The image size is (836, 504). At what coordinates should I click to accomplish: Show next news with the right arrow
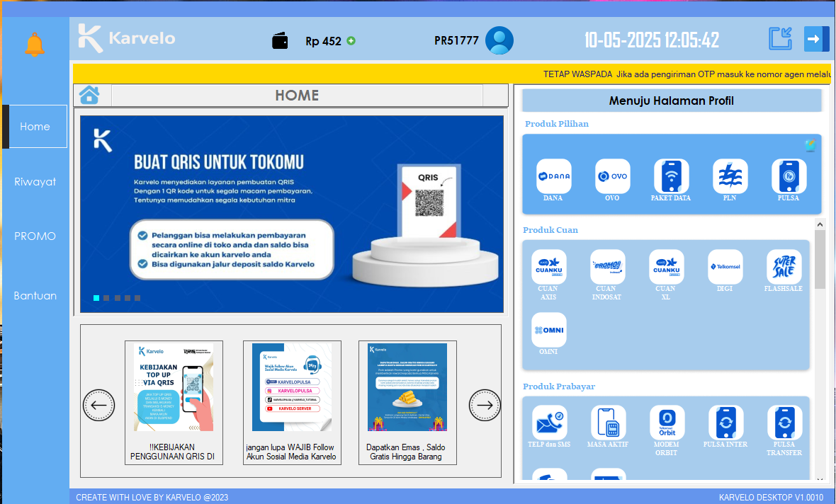(x=485, y=405)
